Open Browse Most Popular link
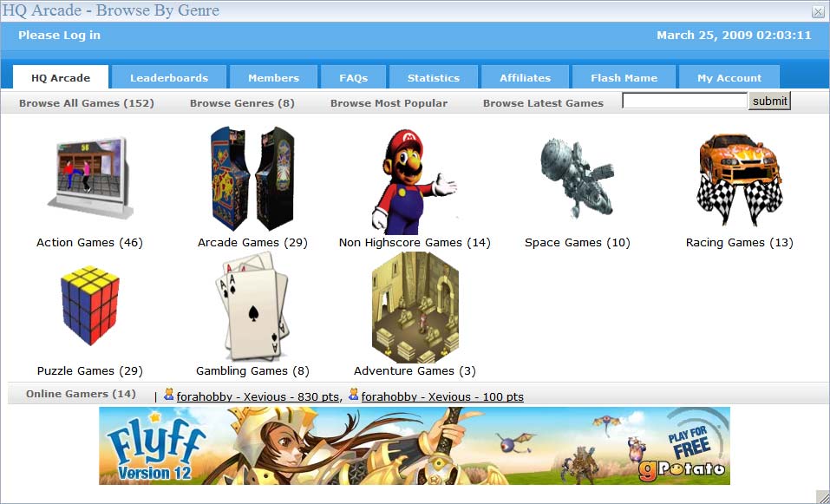Image resolution: width=830 pixels, height=504 pixels. [389, 102]
